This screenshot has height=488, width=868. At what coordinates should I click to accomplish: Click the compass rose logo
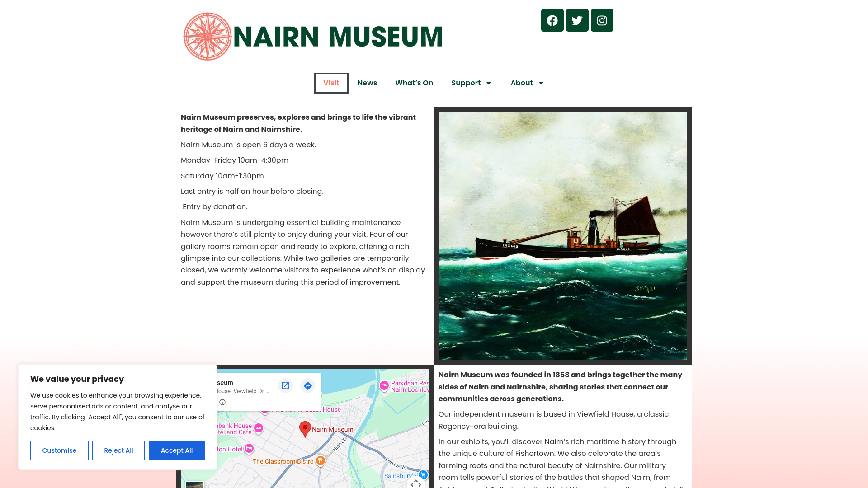(x=208, y=37)
